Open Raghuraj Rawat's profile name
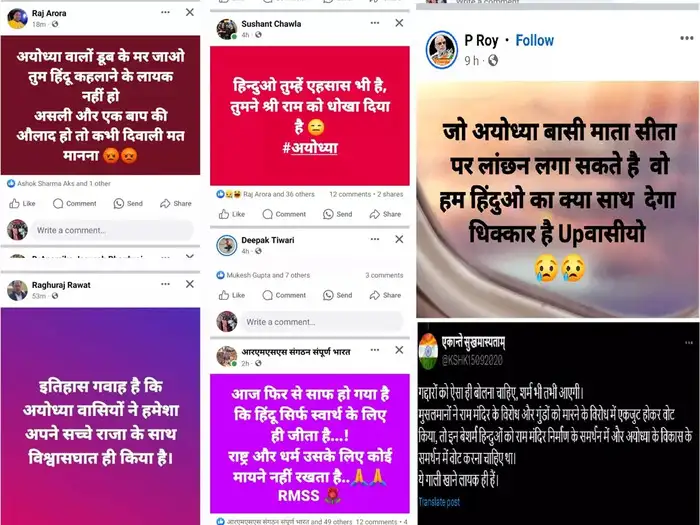Image resolution: width=700 pixels, height=525 pixels. coord(61,285)
